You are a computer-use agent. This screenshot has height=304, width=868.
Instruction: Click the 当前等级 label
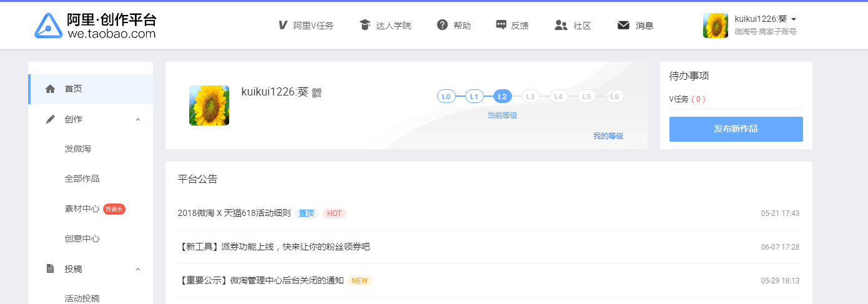point(502,115)
